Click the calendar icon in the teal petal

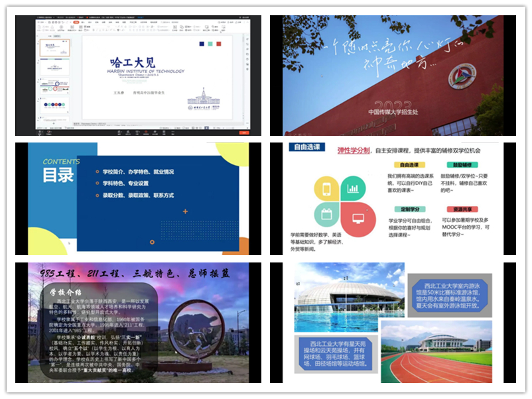pyautogui.click(x=326, y=214)
